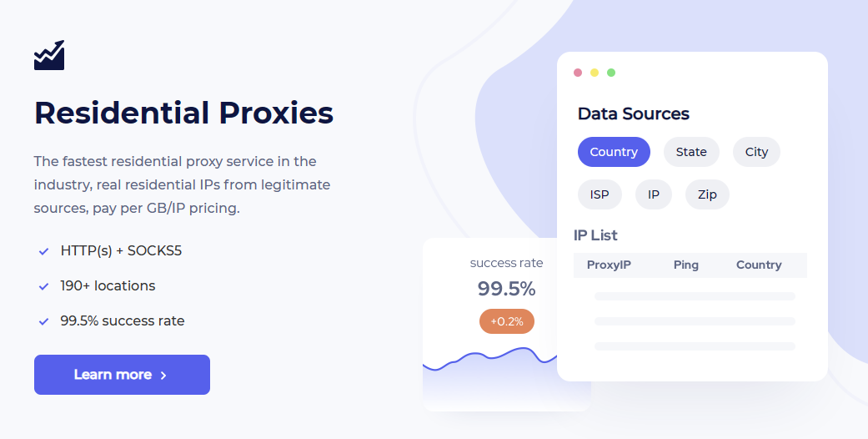Click checkmark beside HTTP(s) + SOCKS5
This screenshot has height=439, width=868.
(43, 251)
